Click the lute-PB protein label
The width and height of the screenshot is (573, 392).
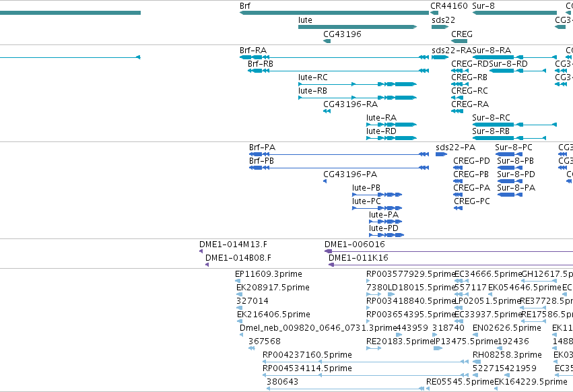point(366,188)
